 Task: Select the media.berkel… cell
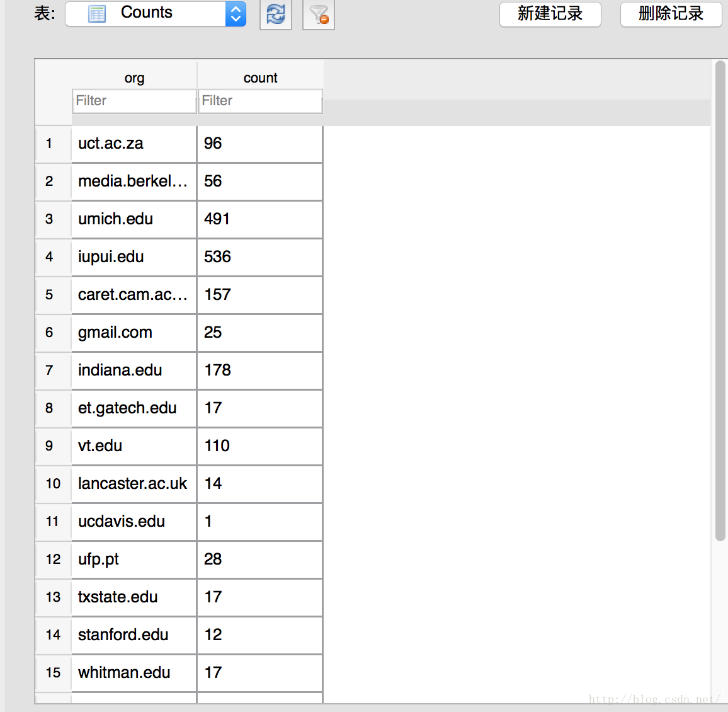pyautogui.click(x=134, y=181)
